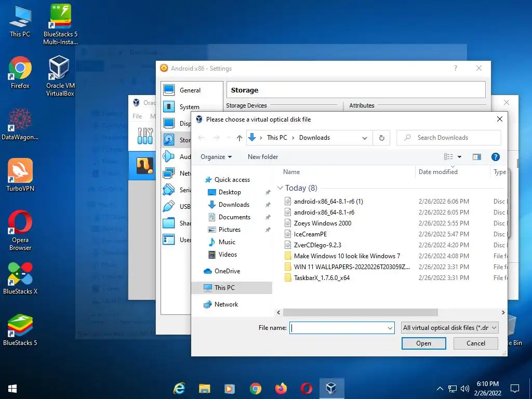Toggle the preview pane button
Screen dimensions: 532x399
477,157
